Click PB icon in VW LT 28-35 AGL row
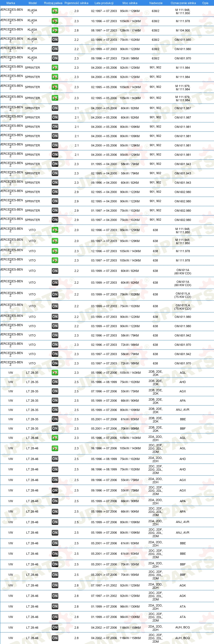Image resolution: width=214 pixels, height=644 pixels. (55, 373)
